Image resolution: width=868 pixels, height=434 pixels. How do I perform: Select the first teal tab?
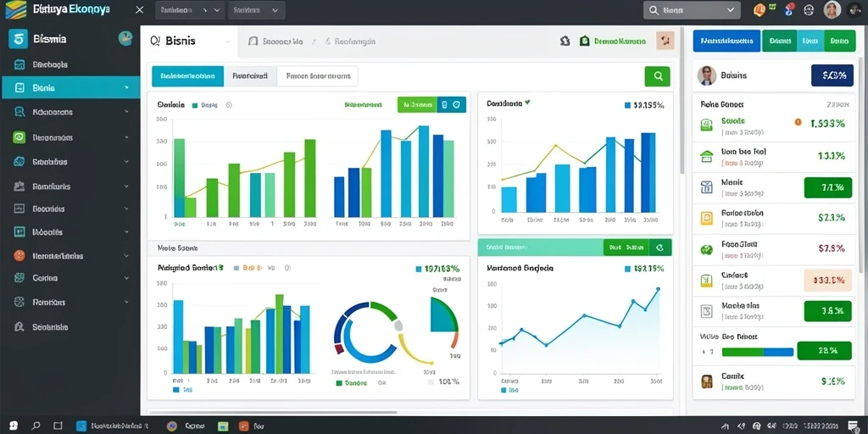pyautogui.click(x=187, y=76)
